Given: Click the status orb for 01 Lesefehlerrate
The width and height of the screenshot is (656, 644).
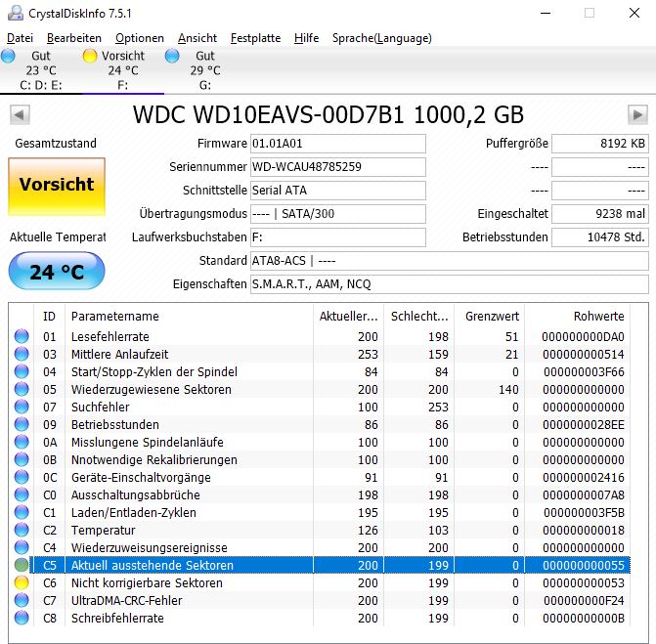Looking at the screenshot, I should (22, 336).
